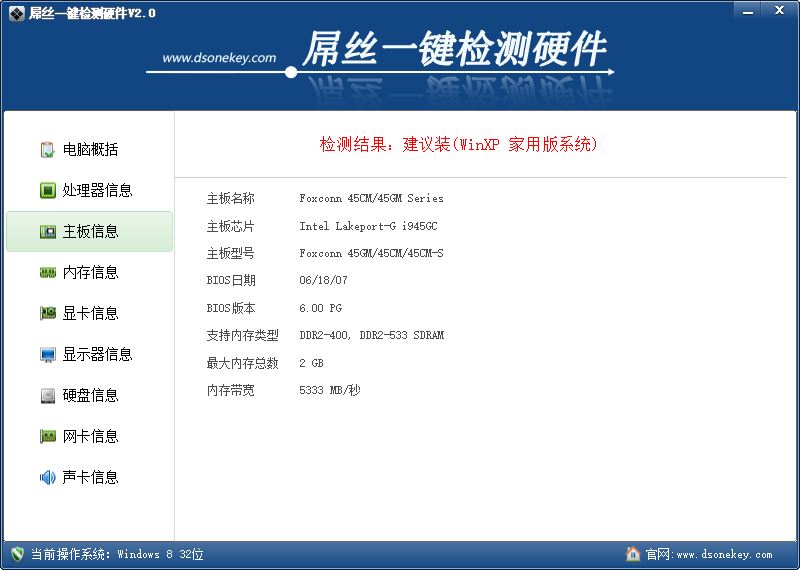
Task: Click the value DDR2-400, DDR2-533 SDRAM
Action: point(371,335)
